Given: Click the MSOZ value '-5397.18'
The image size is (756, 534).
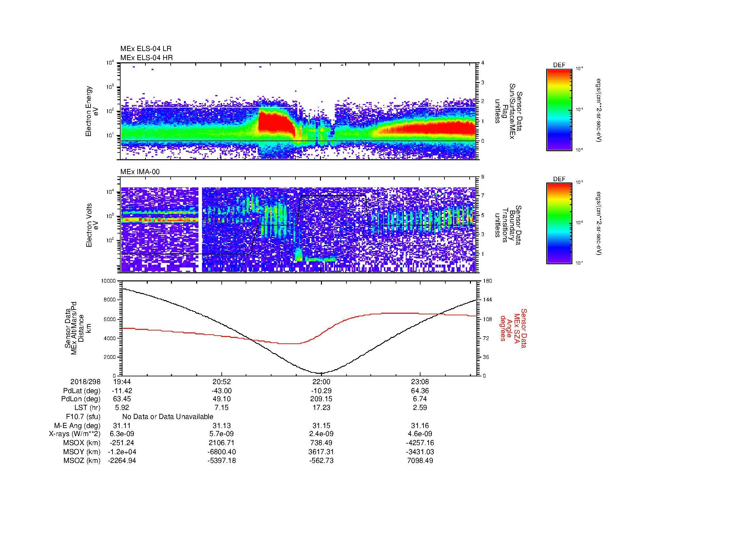Looking at the screenshot, I should click(x=222, y=461).
